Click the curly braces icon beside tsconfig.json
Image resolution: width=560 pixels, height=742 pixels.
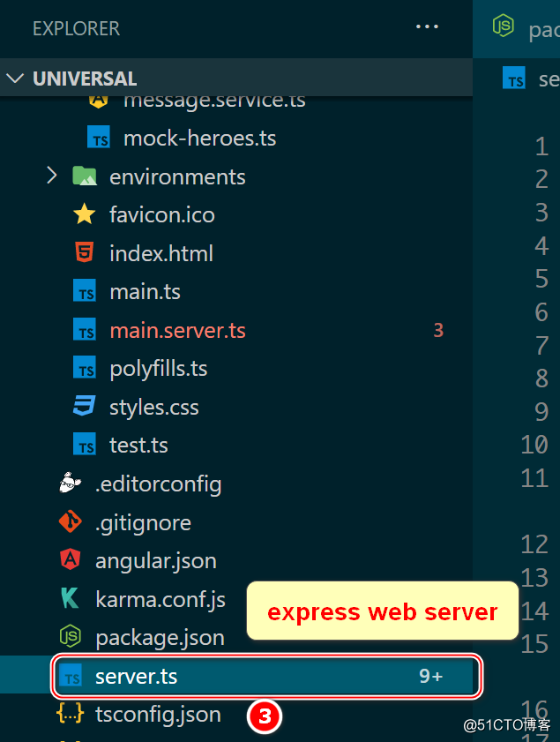pos(70,714)
